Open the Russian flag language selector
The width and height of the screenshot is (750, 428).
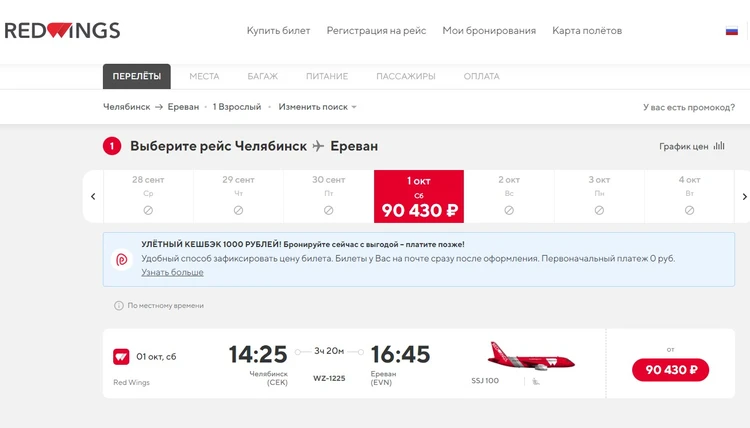tap(731, 31)
